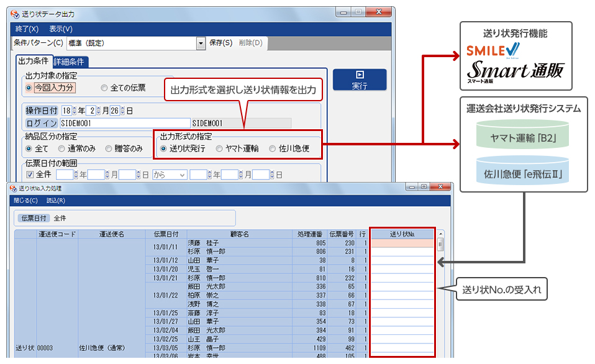Click the scroll-up arrow of the table scrollbar
This screenshot has height=364, width=595.
coord(440,234)
